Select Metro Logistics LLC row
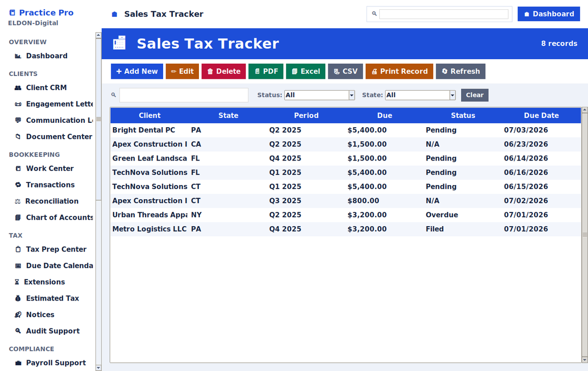 coord(345,229)
